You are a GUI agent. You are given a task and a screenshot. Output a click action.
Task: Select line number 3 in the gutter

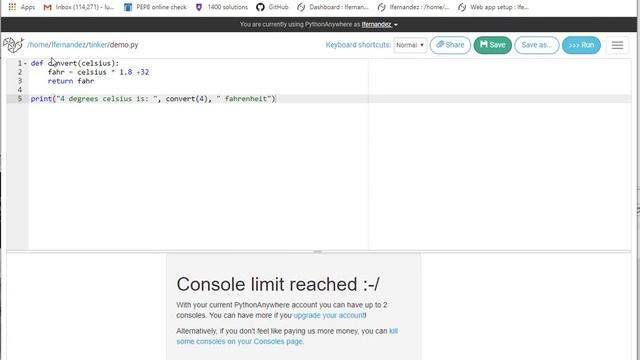click(20, 81)
